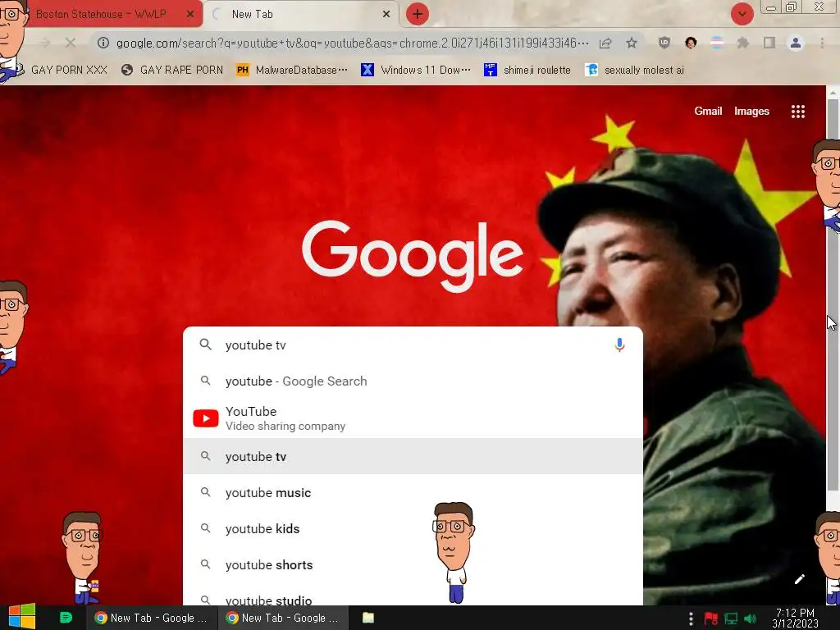The image size is (840, 630).
Task: Open new tab with the red plus button
Action: point(418,14)
